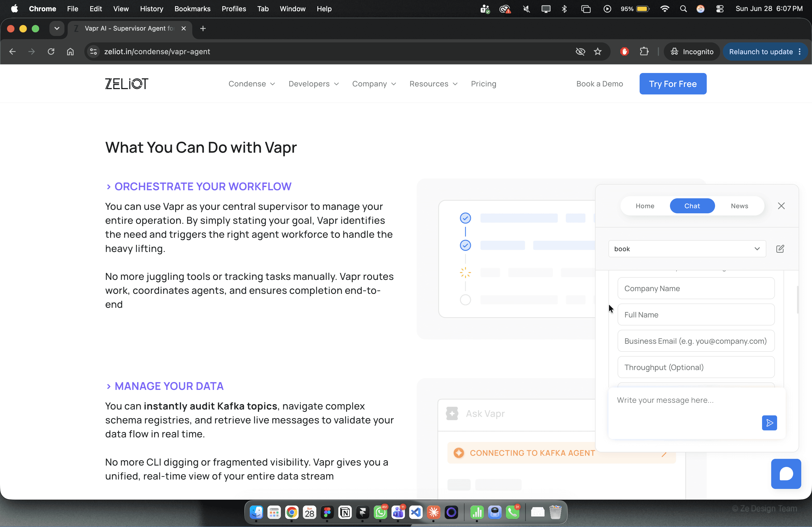Expand the Company navigation dropdown
The image size is (812, 527).
374,84
